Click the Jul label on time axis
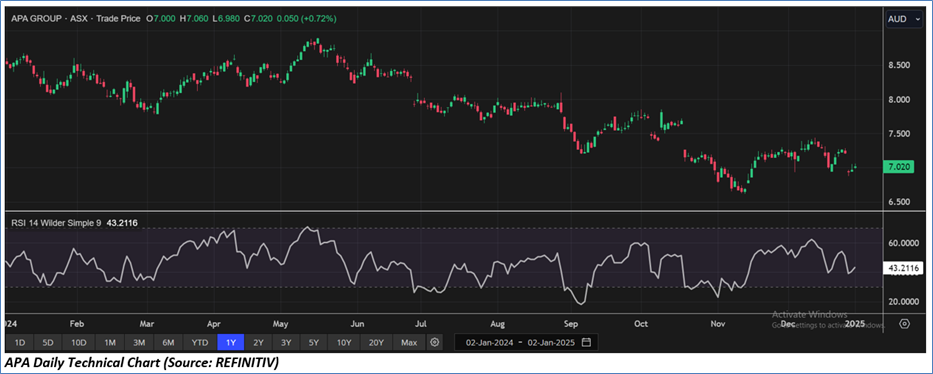This screenshot has width=933, height=374. click(x=421, y=324)
